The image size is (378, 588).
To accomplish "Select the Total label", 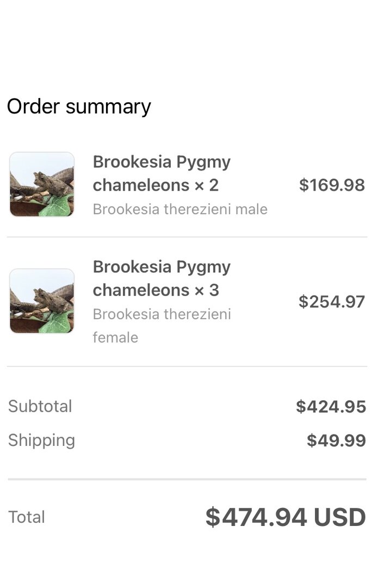I will (27, 517).
